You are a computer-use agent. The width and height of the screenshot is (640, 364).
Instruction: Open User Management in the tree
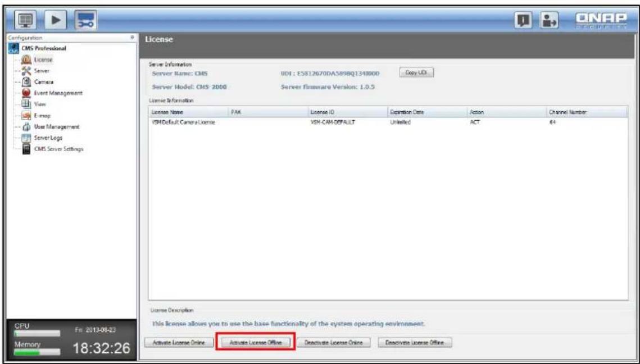click(57, 126)
